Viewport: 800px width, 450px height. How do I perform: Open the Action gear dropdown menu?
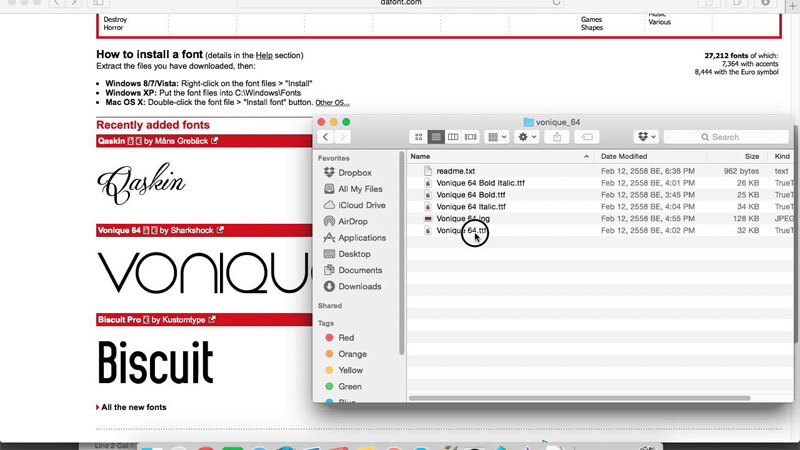coord(526,137)
